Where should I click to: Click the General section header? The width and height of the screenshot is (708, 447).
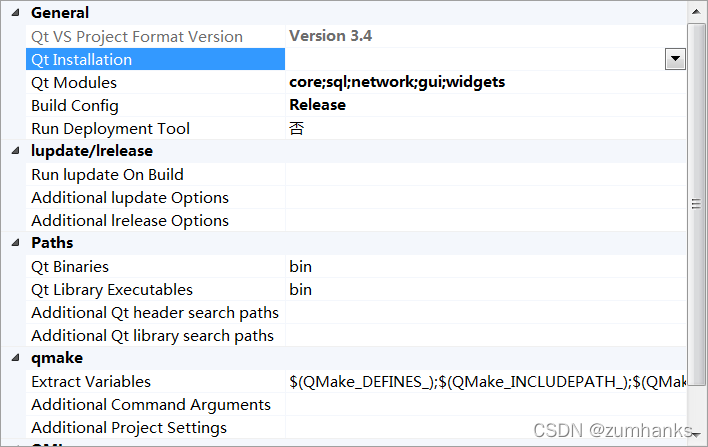coord(60,13)
